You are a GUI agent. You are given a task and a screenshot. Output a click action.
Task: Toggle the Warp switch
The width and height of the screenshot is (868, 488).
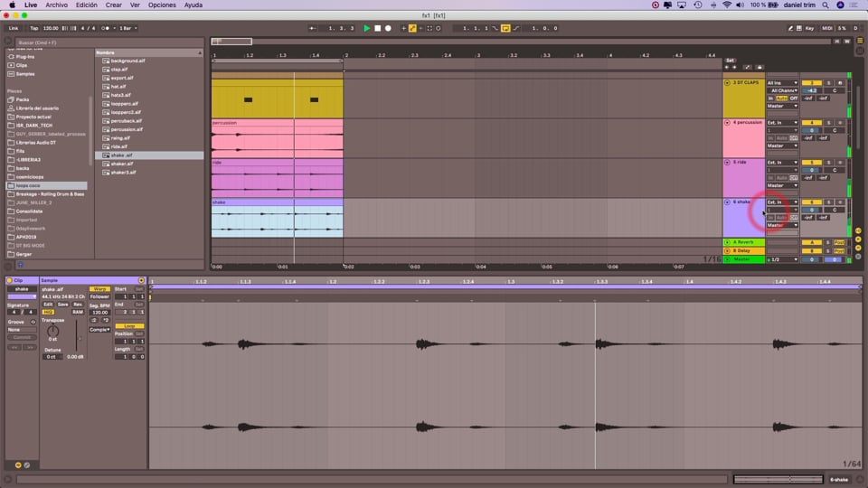(99, 289)
